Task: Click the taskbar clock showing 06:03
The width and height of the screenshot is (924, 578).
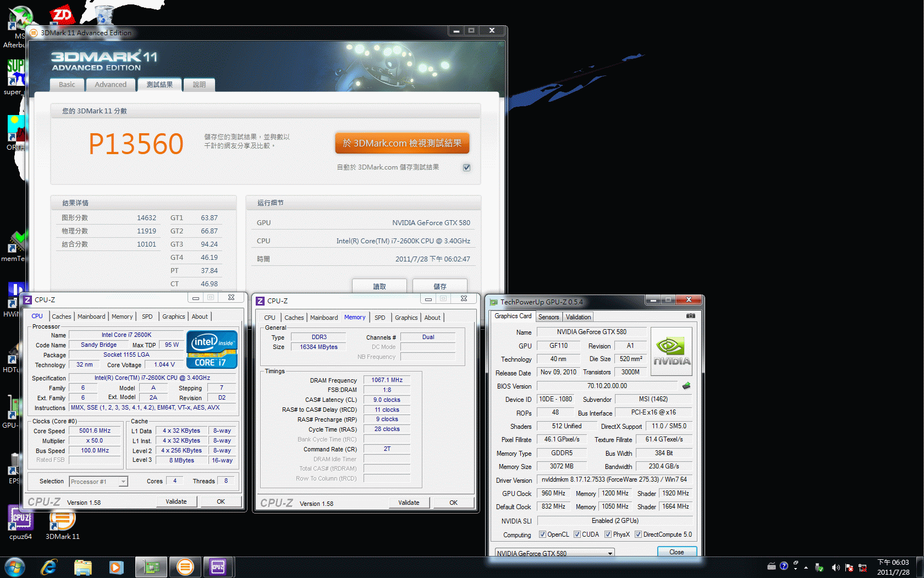Action: [x=893, y=567]
